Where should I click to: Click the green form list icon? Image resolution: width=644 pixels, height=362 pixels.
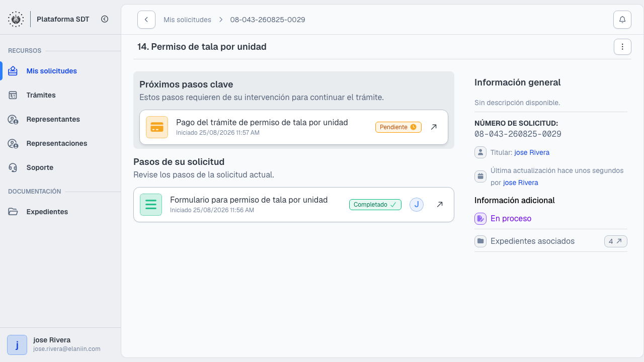pyautogui.click(x=151, y=205)
